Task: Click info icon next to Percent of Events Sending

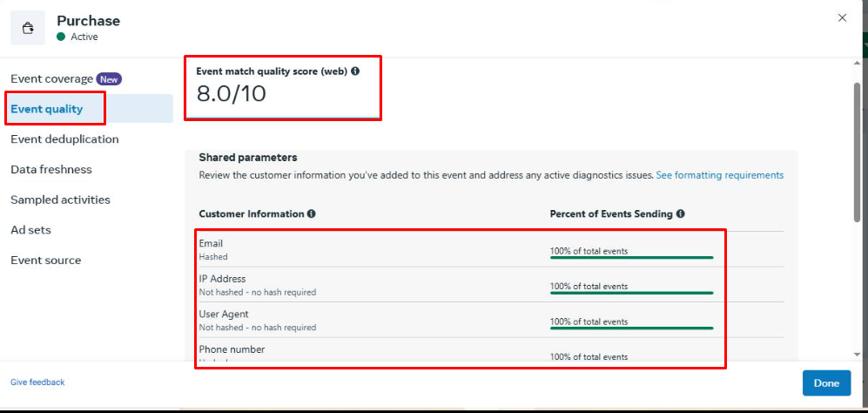Action: point(680,213)
